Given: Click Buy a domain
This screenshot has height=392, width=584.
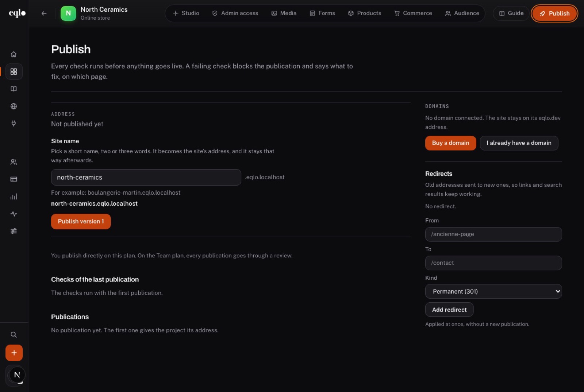Looking at the screenshot, I should [450, 143].
